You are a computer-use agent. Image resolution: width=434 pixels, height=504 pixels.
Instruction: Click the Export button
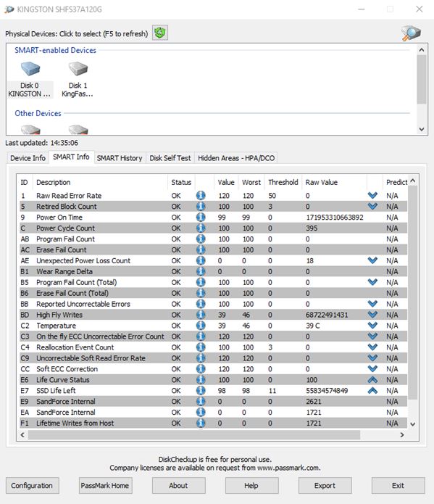pos(325,485)
